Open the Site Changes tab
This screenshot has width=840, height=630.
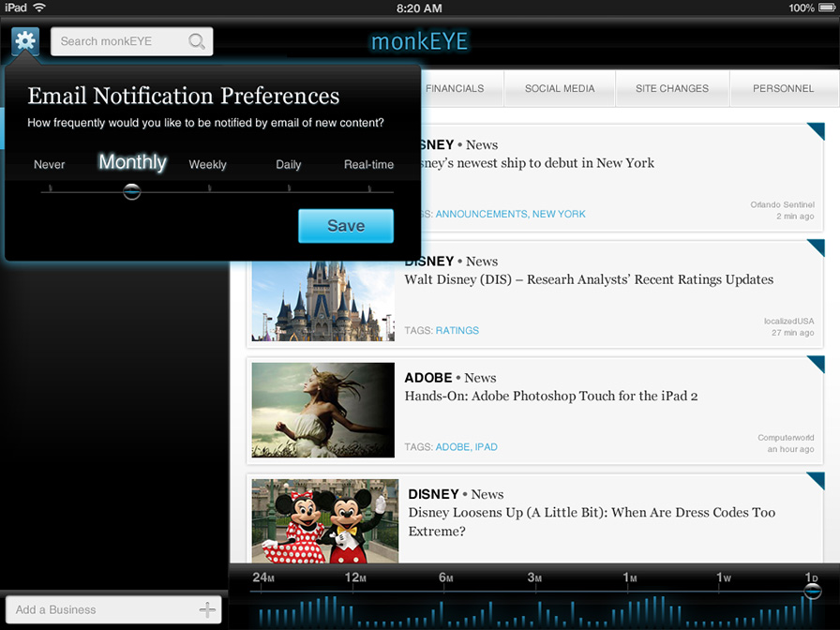pyautogui.click(x=672, y=89)
